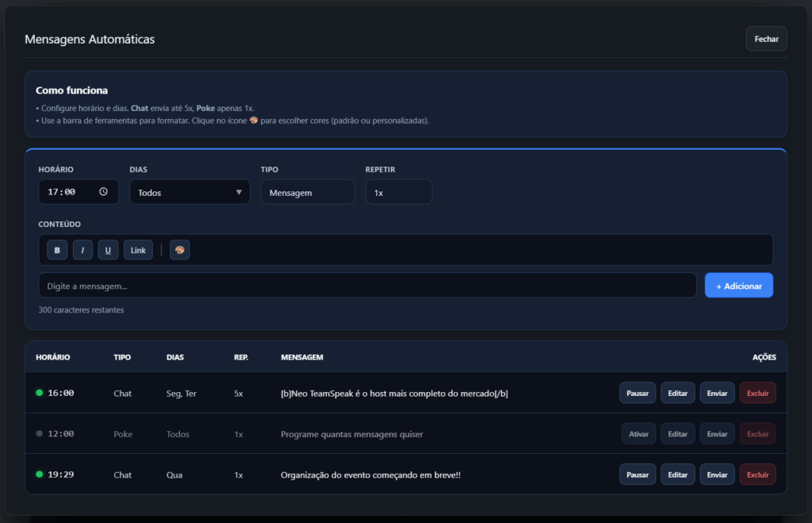Insert a link using the Link icon

click(x=138, y=249)
